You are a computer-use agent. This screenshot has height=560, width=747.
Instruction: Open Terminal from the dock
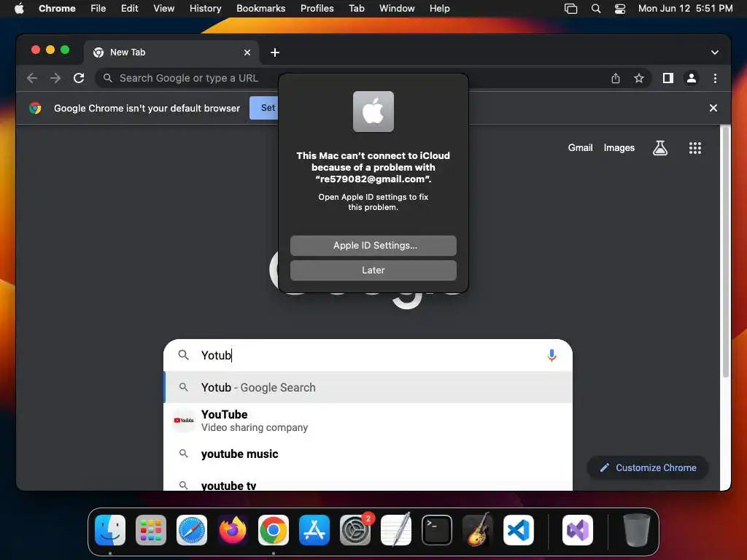click(x=437, y=530)
